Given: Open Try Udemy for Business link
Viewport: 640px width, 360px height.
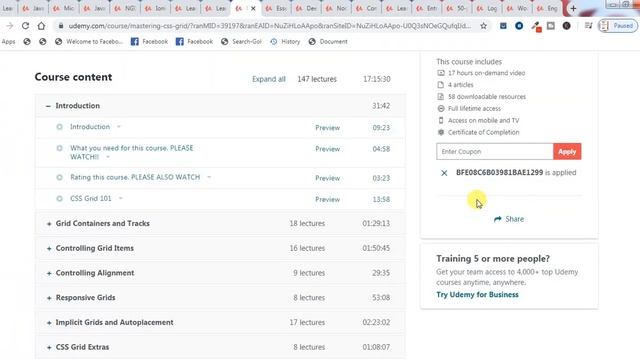Looking at the screenshot, I should (x=477, y=295).
